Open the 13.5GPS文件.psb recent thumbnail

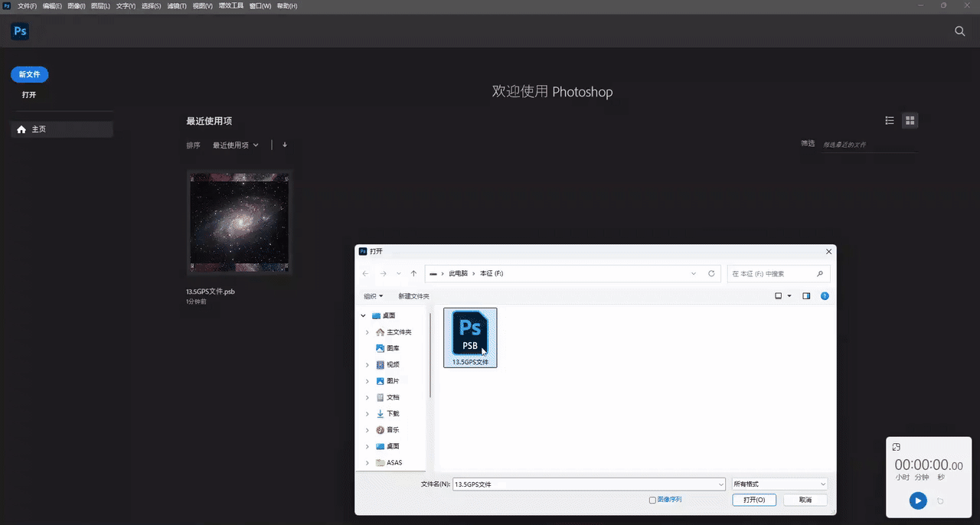(x=240, y=223)
